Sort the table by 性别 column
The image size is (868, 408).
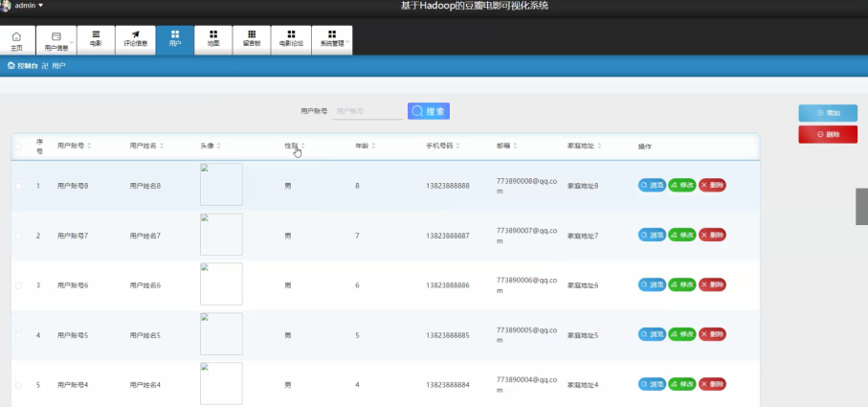click(302, 146)
